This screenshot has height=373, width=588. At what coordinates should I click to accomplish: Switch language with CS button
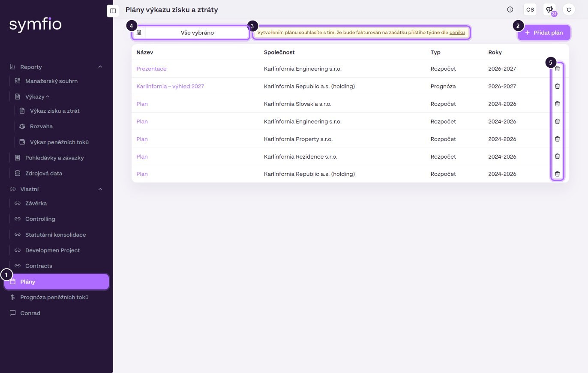(x=530, y=9)
